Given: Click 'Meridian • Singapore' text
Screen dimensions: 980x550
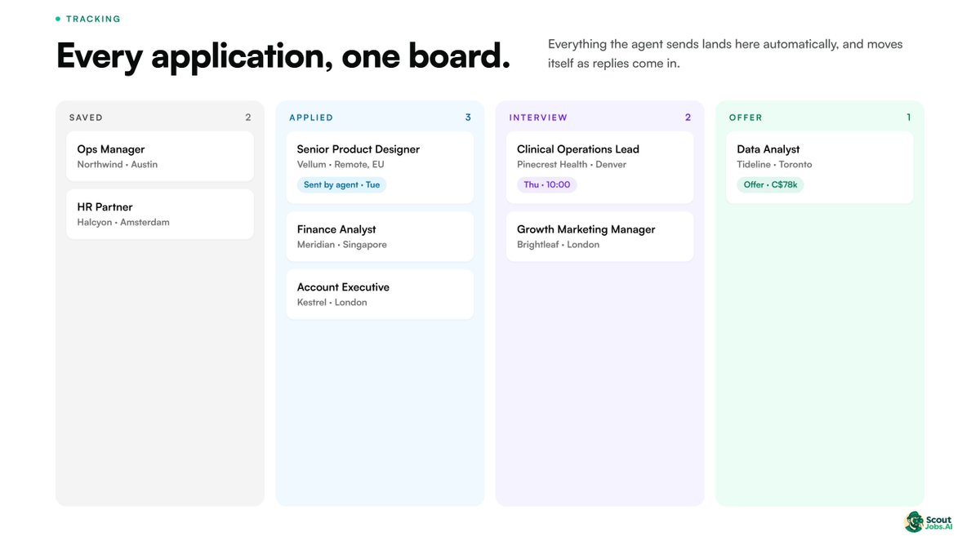Looking at the screenshot, I should tap(342, 245).
